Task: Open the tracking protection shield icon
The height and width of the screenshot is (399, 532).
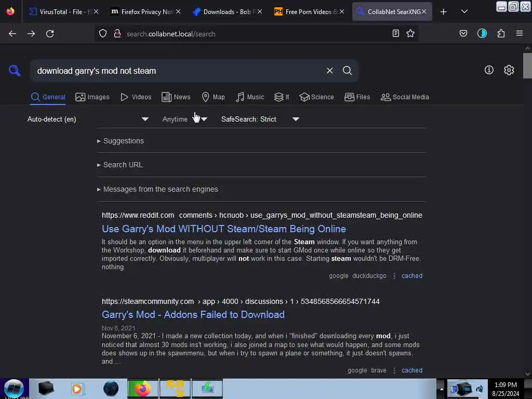Action: pos(103,34)
